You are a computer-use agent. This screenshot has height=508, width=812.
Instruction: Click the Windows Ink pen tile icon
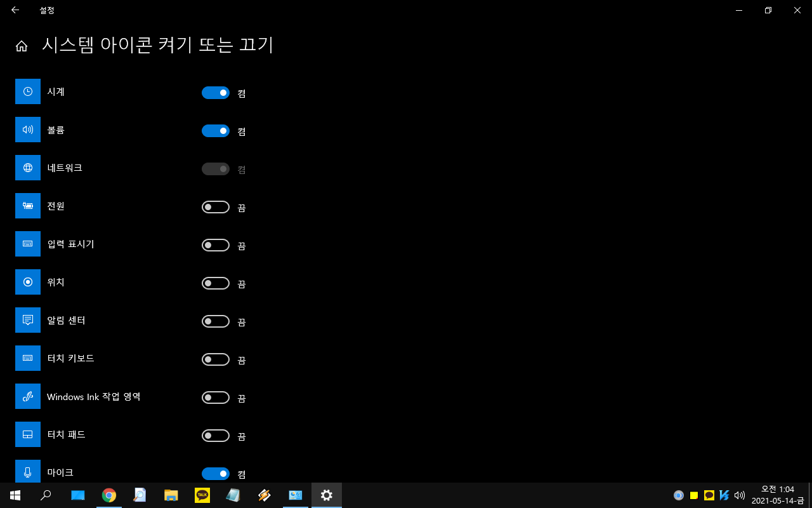(x=28, y=396)
